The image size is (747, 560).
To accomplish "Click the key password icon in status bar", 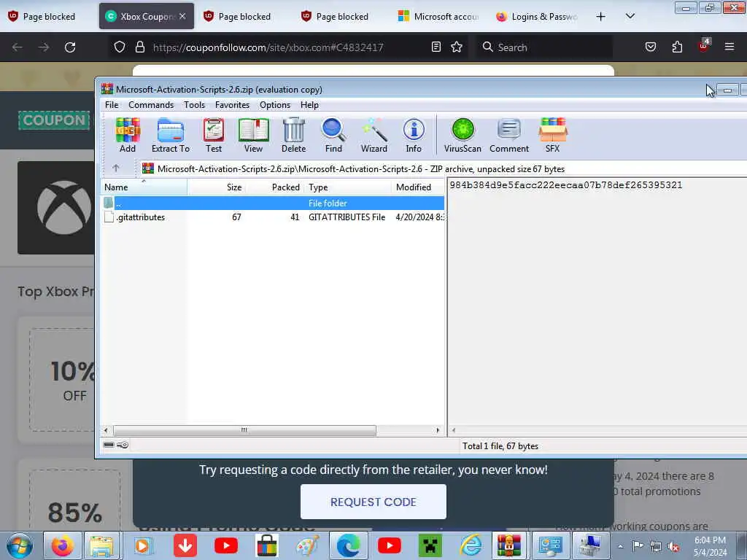I will click(123, 445).
